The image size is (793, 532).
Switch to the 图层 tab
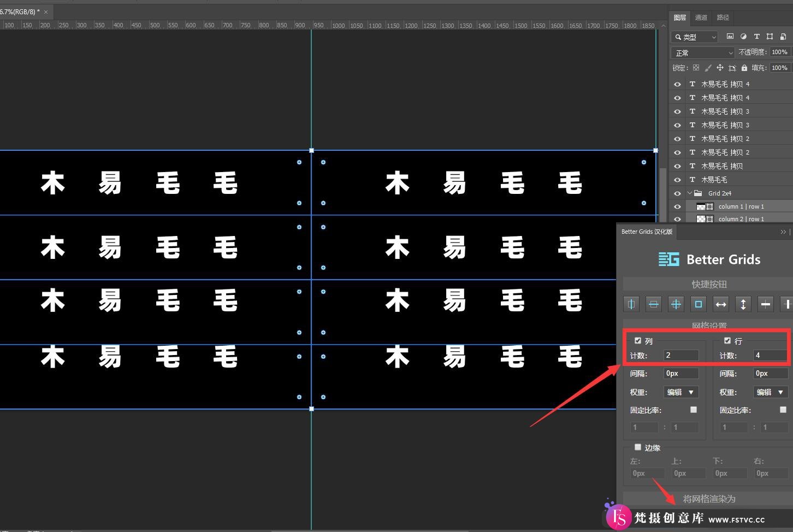point(680,17)
